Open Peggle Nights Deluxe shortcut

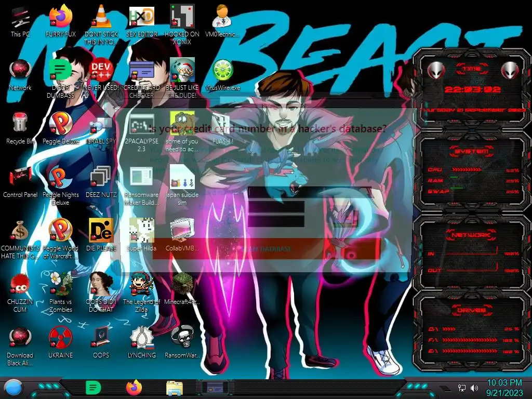pyautogui.click(x=60, y=186)
